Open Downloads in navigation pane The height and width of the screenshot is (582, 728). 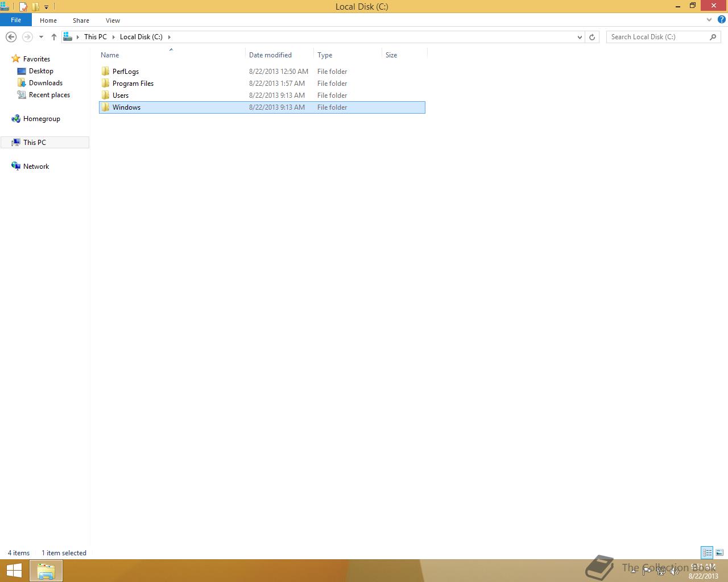(45, 83)
